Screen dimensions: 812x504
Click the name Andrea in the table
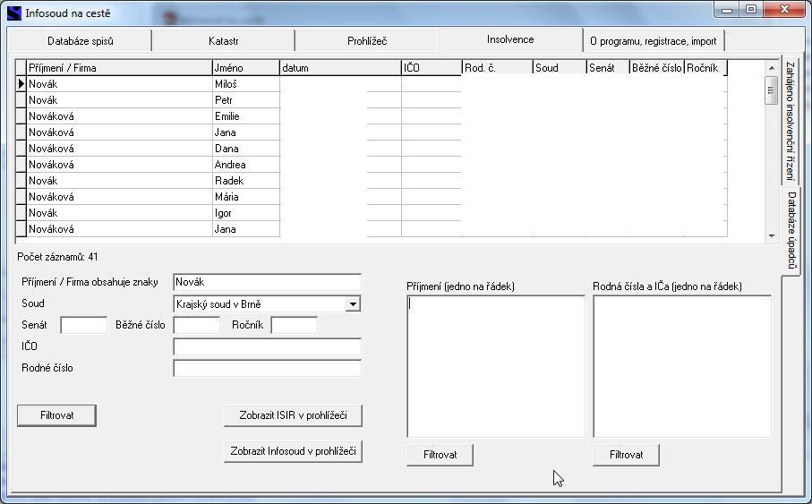click(230, 165)
